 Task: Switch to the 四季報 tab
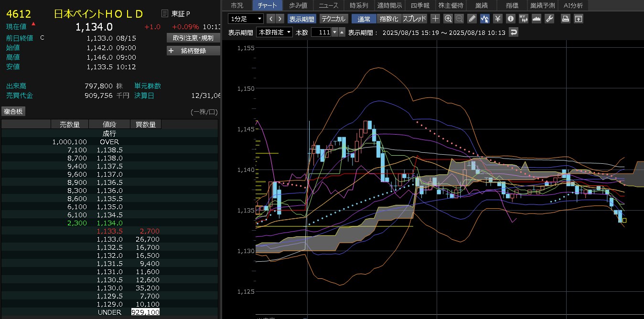click(420, 5)
